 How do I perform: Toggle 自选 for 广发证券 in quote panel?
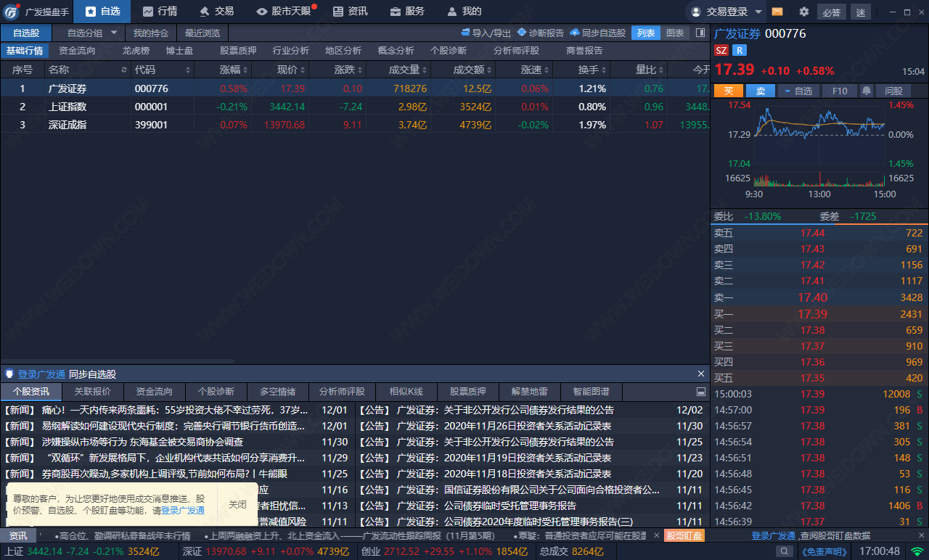tap(798, 91)
